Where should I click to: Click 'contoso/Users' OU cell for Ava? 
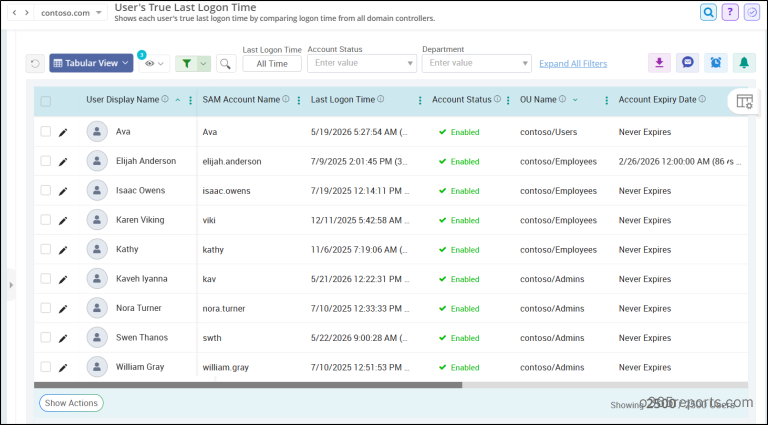tap(549, 132)
